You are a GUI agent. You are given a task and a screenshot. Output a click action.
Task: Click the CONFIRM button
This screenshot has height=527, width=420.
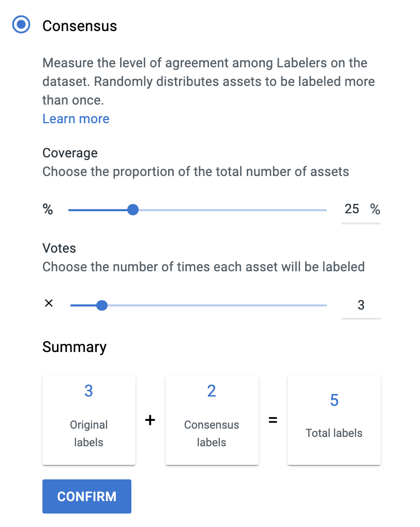pyautogui.click(x=86, y=496)
